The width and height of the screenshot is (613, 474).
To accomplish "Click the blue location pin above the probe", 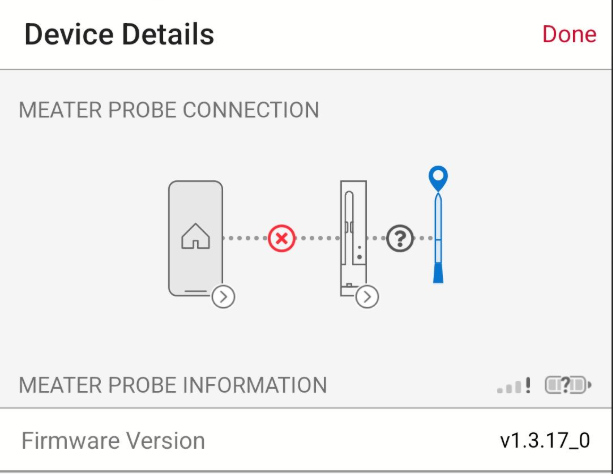I will point(438,179).
